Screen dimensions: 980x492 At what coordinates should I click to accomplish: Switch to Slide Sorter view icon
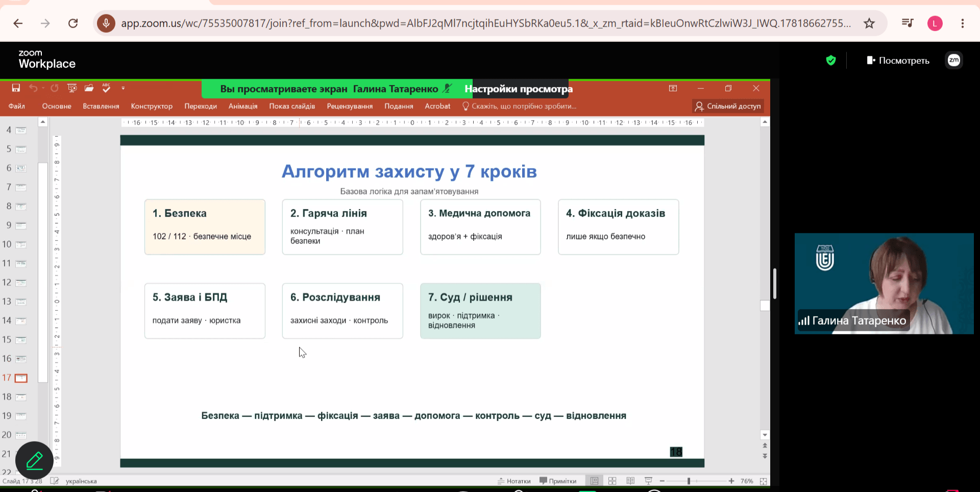pyautogui.click(x=612, y=481)
